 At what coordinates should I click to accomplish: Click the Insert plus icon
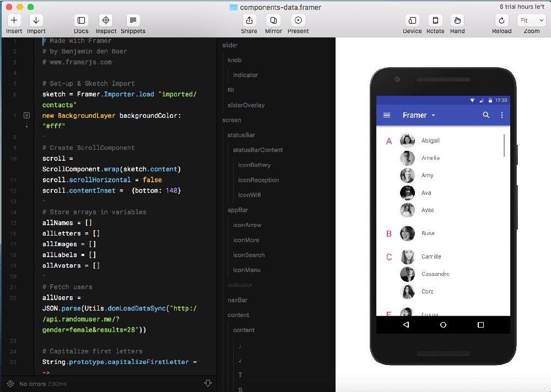pos(14,20)
